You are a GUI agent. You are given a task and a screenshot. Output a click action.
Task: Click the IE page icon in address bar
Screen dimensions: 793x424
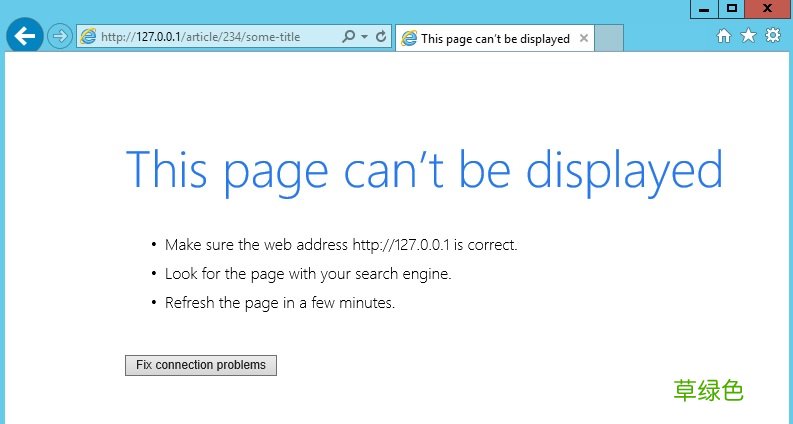pos(88,36)
